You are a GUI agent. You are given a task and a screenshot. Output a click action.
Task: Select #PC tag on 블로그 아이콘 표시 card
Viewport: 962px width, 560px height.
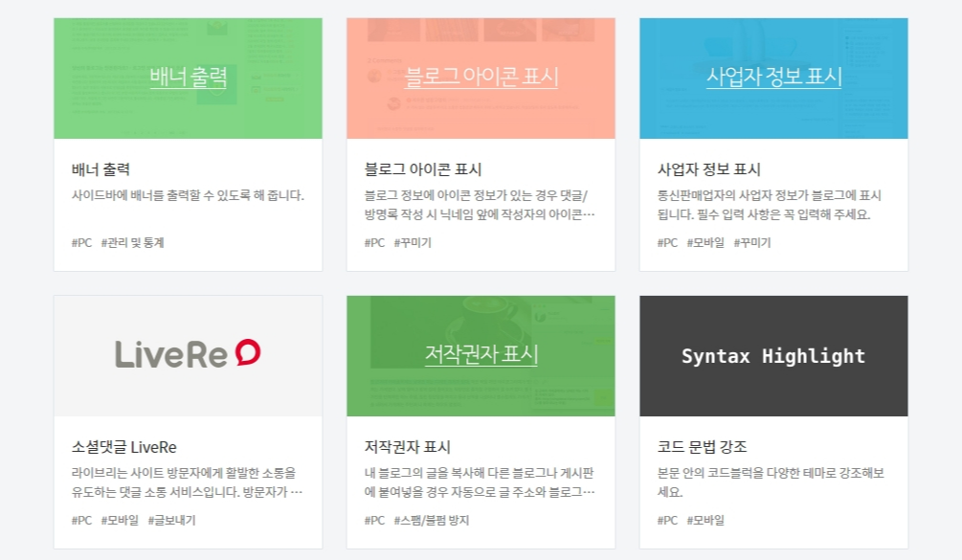[374, 243]
